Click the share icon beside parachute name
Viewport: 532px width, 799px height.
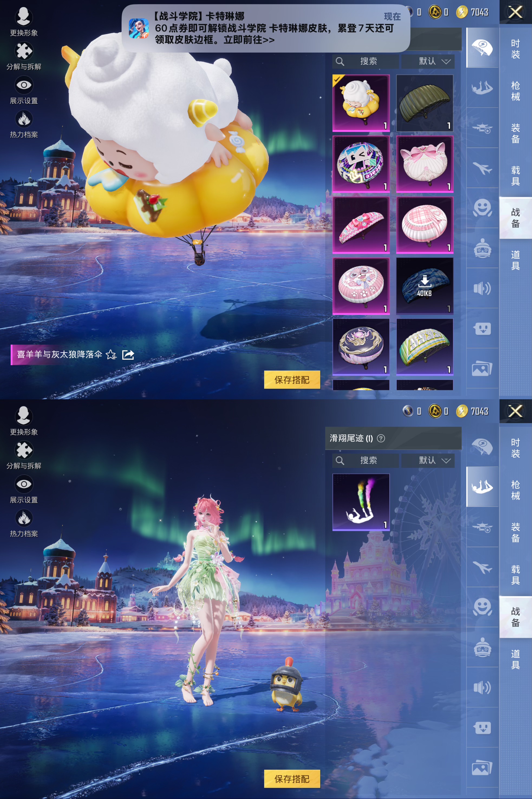(x=128, y=355)
